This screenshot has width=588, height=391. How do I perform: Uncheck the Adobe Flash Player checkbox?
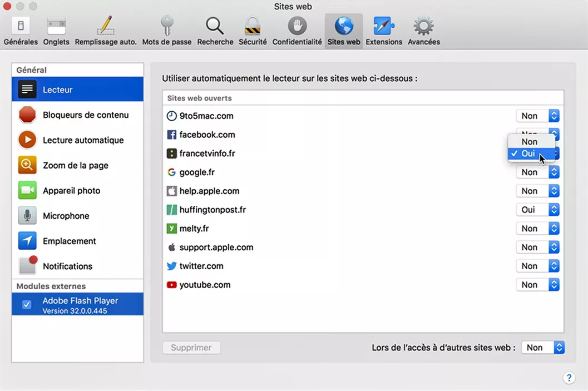pos(26,305)
